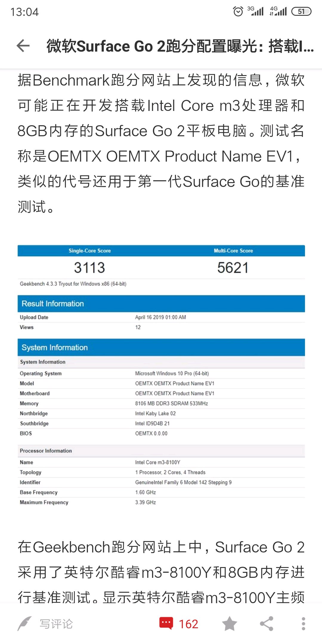The image size is (322, 644).
Task: Tap the Intel Core m3-8100Y value
Action: [x=158, y=462]
